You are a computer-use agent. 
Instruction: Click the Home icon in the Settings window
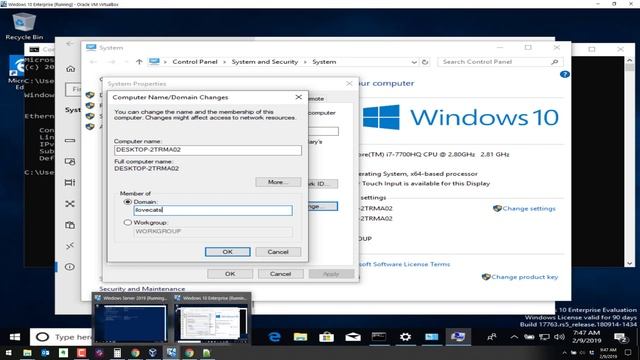pyautogui.click(x=71, y=69)
